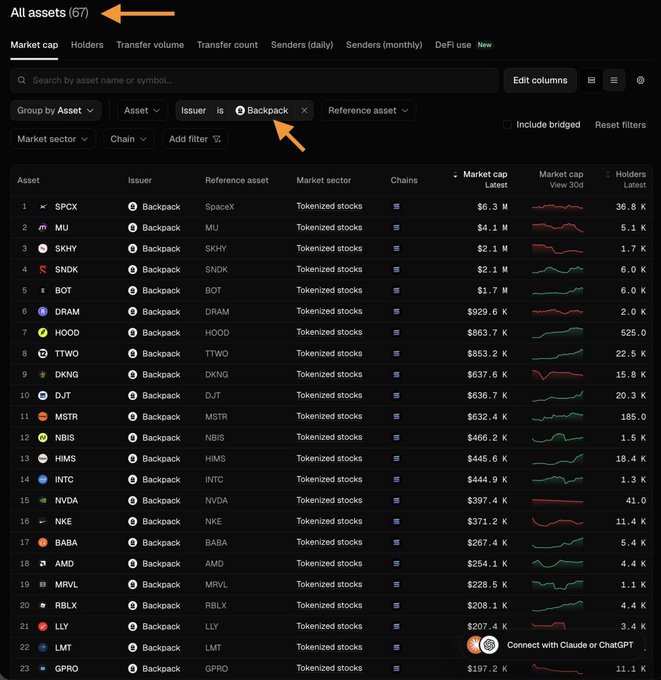This screenshot has width=661, height=680.
Task: Switch to the Transfer volume tab
Action: (x=150, y=45)
